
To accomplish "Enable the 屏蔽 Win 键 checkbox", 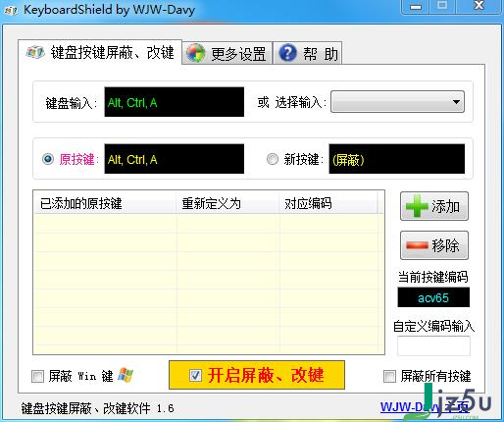I will click(x=37, y=376).
